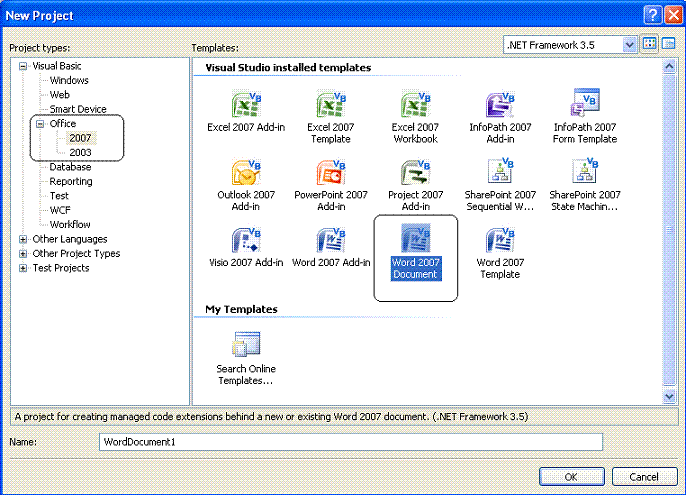Click the Word 2007 Document template icon
Image resolution: width=686 pixels, height=495 pixels.
415,239
